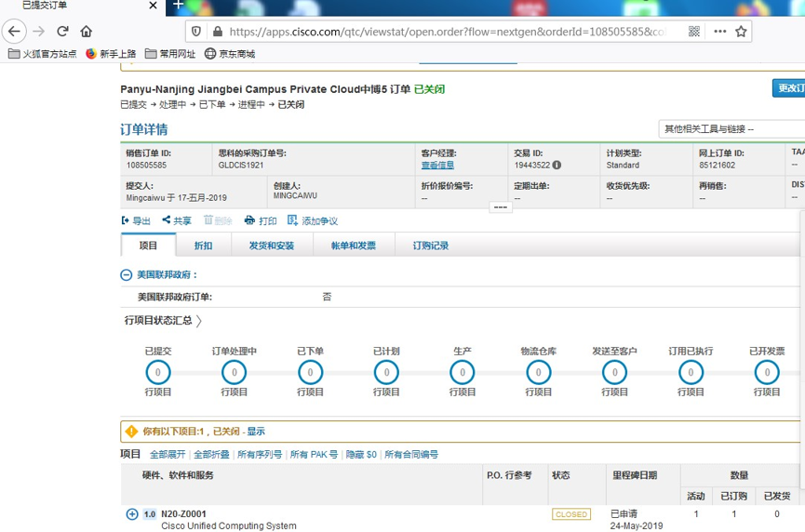The image size is (805, 532).
Task: Bookmark this page with star
Action: (741, 32)
